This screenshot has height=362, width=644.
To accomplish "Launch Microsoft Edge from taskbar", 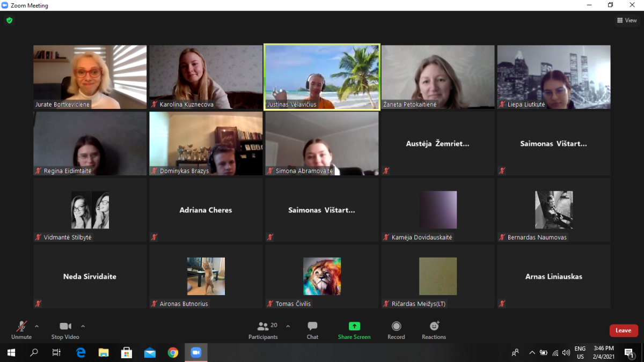I will point(80,352).
